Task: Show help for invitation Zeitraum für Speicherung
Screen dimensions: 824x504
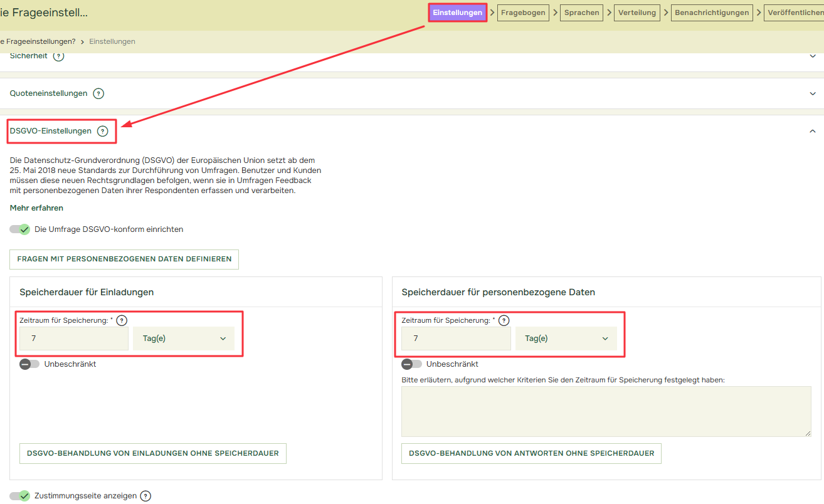Action: (122, 320)
